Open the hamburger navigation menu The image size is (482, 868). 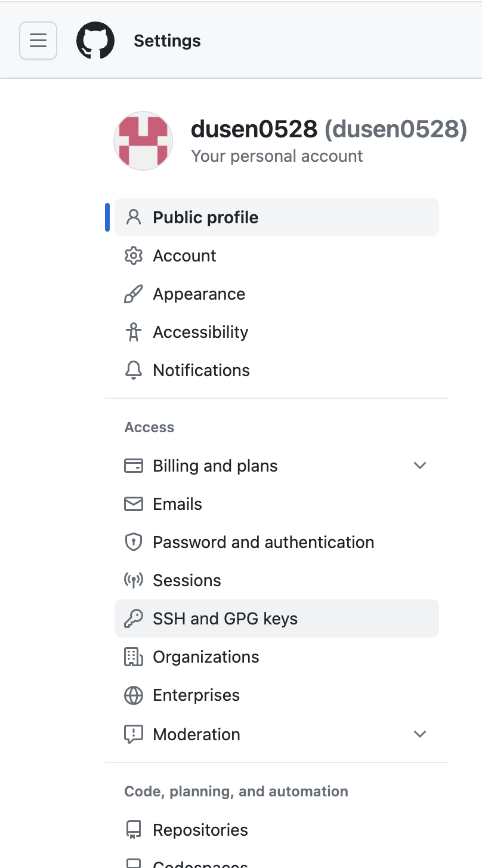pos(38,41)
